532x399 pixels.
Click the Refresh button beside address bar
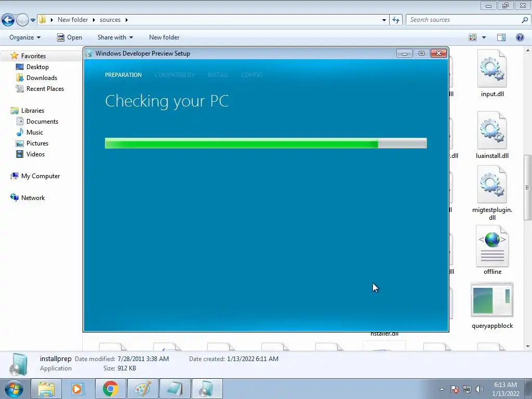(395, 20)
